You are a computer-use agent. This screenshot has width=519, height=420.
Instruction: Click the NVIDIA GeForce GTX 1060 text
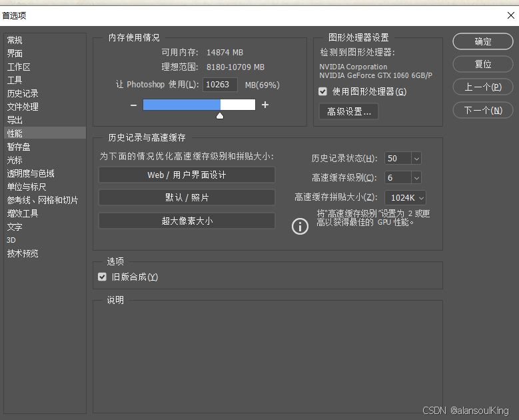click(376, 75)
